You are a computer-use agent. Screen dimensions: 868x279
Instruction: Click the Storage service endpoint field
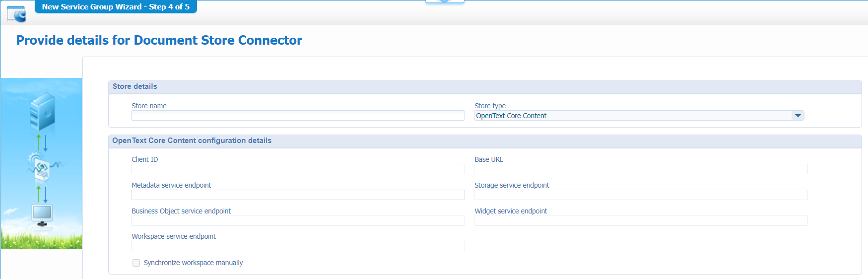click(x=641, y=195)
